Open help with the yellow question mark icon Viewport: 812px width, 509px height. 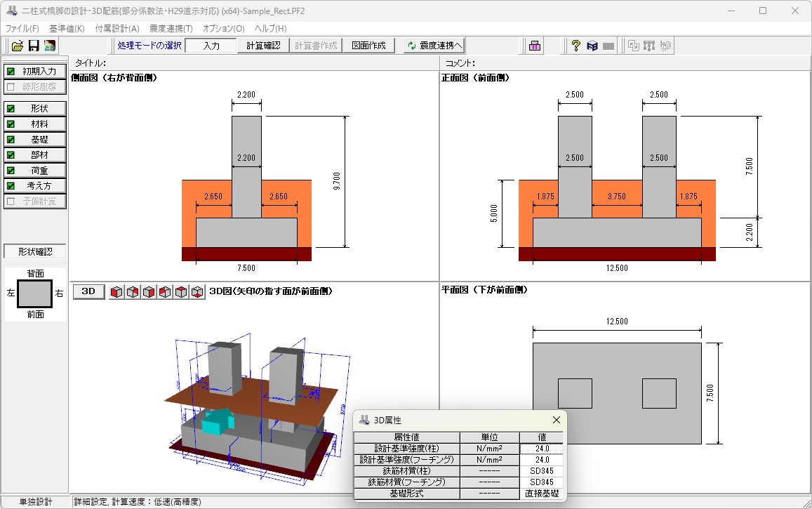tap(576, 46)
